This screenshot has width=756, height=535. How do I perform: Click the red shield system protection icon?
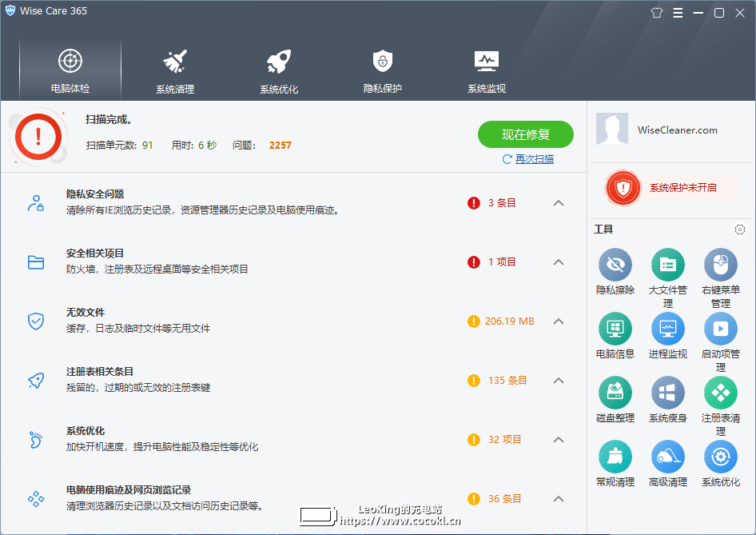(x=623, y=188)
